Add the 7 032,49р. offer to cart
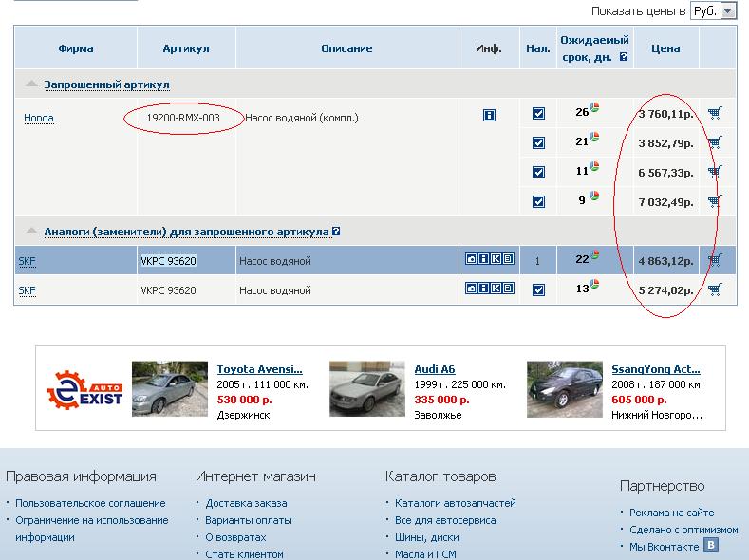Viewport: 749px width, 560px height. (715, 201)
